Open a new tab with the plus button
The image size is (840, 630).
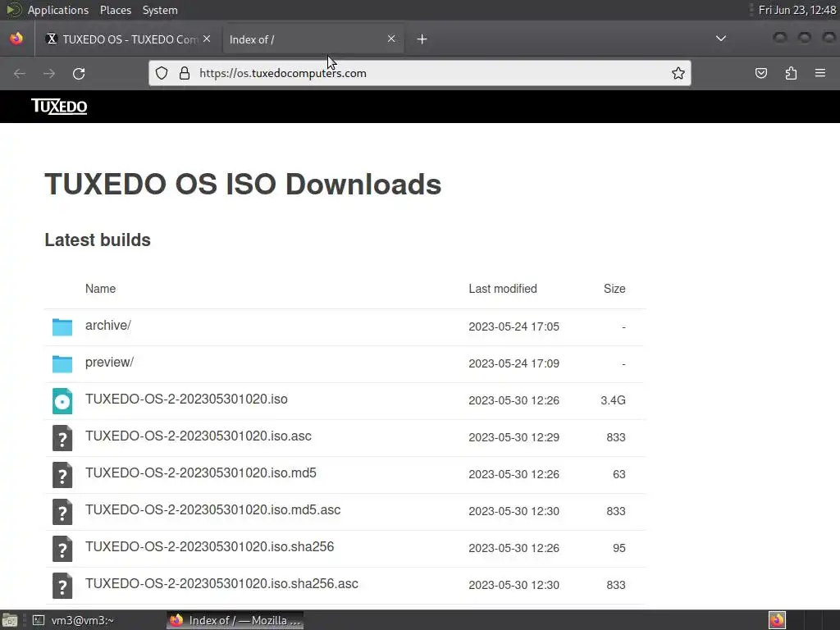point(422,39)
